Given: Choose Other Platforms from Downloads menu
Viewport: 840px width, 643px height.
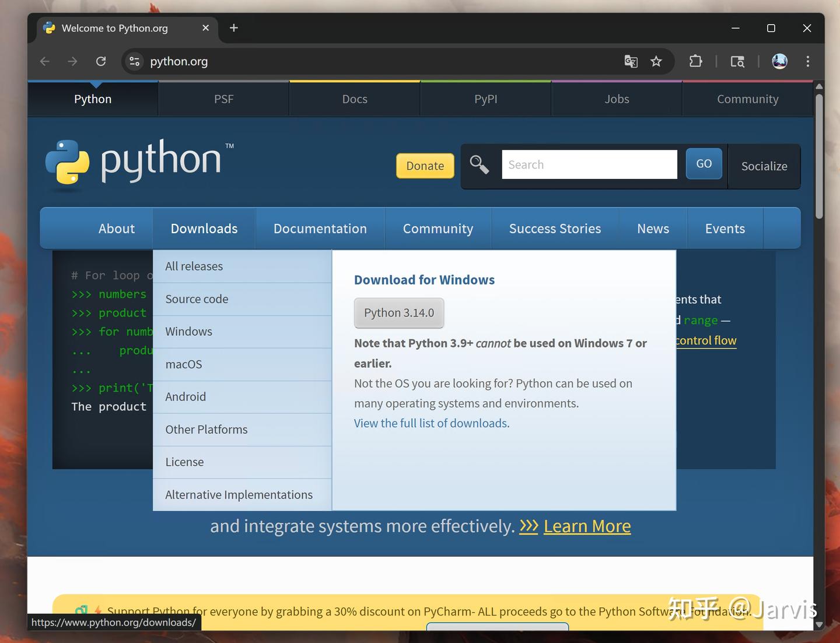Looking at the screenshot, I should [242, 430].
